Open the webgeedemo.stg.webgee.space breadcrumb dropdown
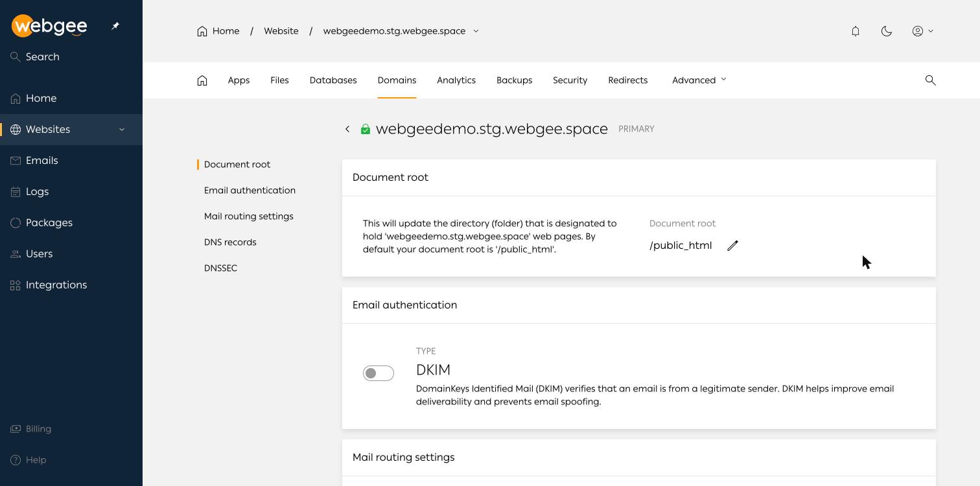The width and height of the screenshot is (980, 486). (x=401, y=31)
